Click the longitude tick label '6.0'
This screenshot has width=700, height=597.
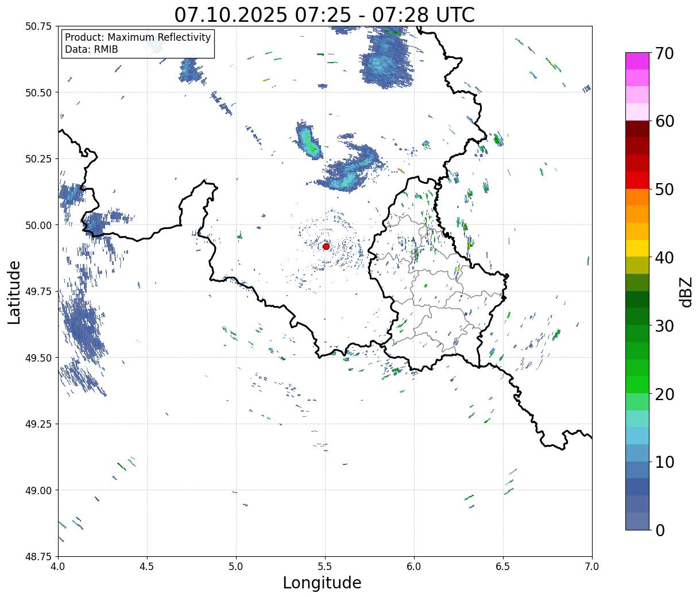point(414,567)
